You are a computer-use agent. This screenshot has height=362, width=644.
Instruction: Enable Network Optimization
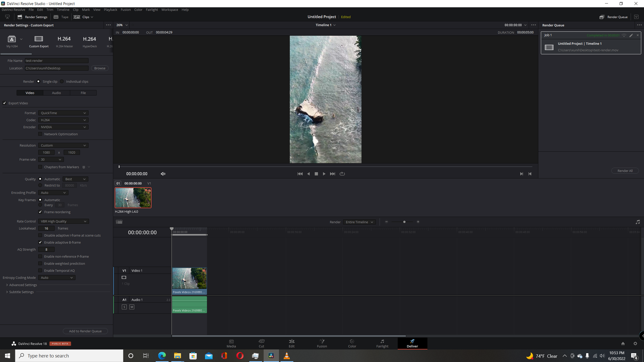(x=40, y=134)
